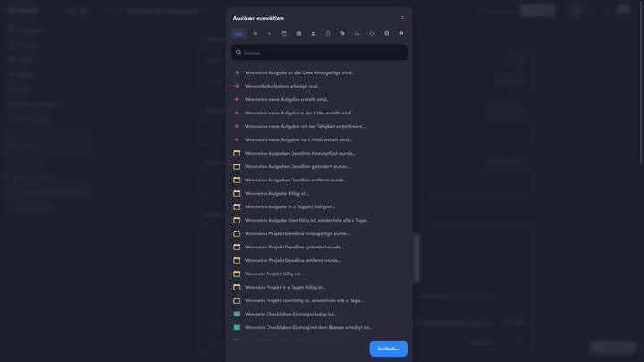Filter triggers by comment bubble icon
644x362 pixels.
(386, 33)
